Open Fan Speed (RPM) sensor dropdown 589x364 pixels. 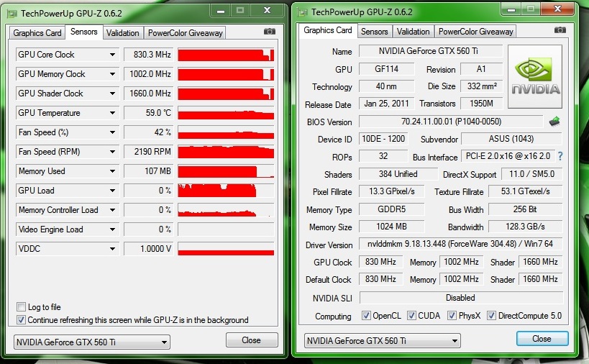pyautogui.click(x=112, y=152)
